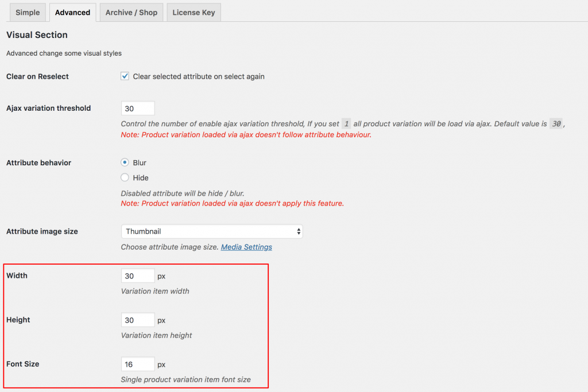Select the Advanced tab
Screen dimensions: 588x392
click(x=72, y=12)
